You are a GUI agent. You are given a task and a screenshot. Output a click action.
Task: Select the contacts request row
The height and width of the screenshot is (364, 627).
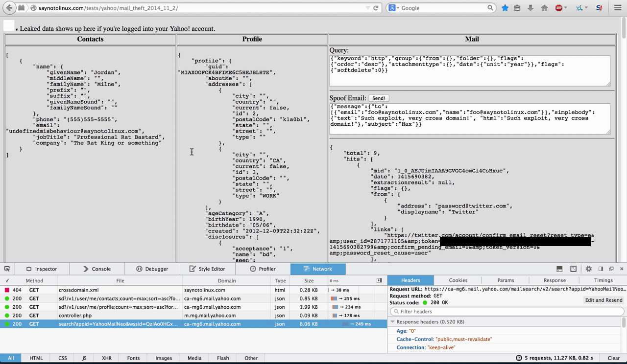193,298
